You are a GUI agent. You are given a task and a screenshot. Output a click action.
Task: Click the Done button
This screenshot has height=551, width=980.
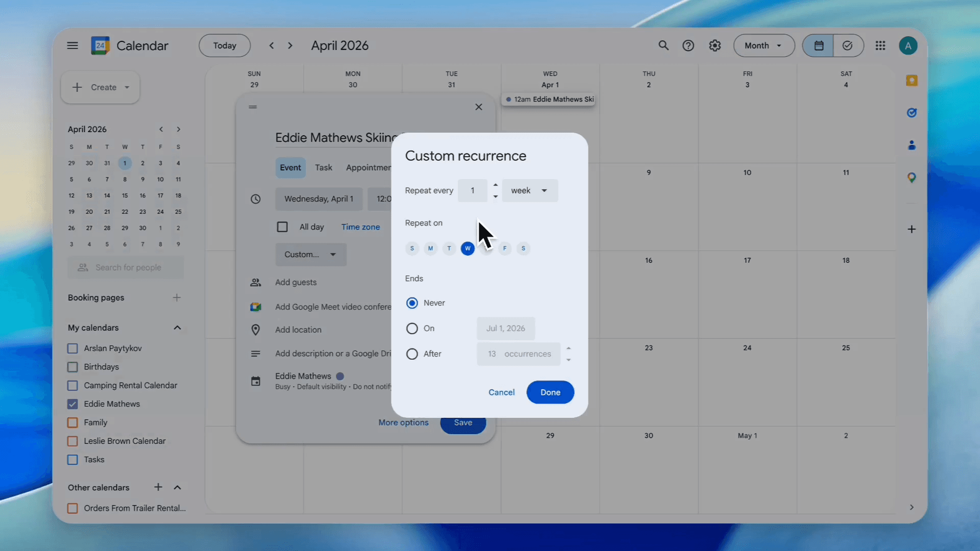coord(550,392)
